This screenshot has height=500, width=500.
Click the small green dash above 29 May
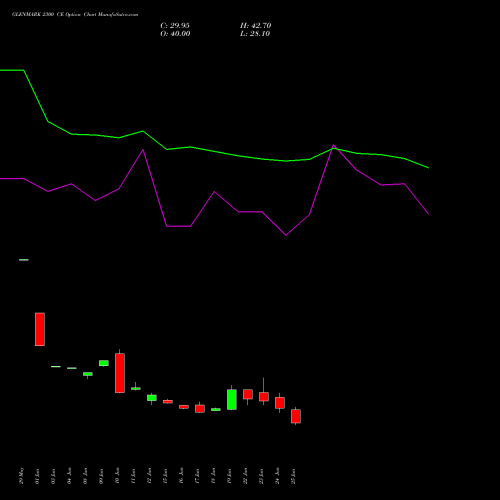[24, 260]
